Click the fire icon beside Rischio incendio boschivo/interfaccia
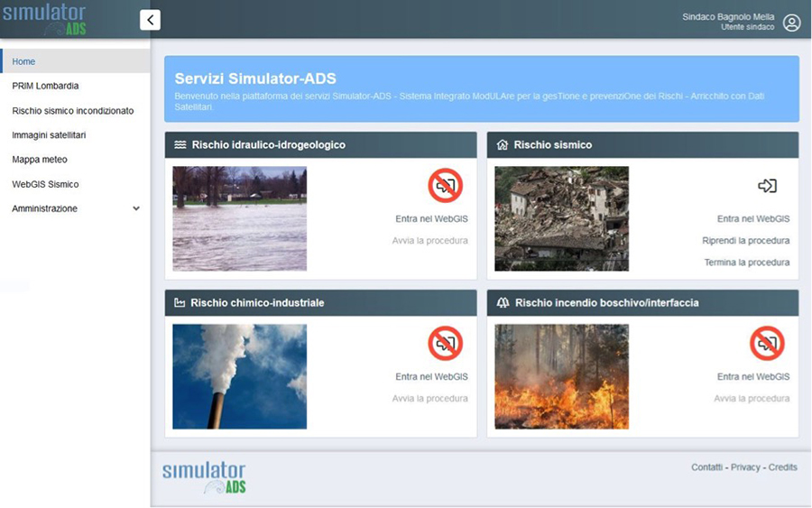This screenshot has height=508, width=812. [503, 303]
